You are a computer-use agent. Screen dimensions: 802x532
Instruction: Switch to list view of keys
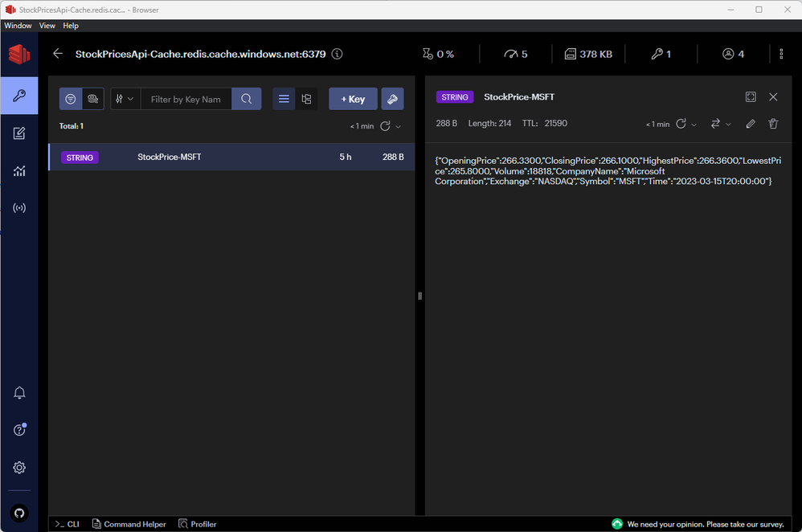tap(284, 99)
